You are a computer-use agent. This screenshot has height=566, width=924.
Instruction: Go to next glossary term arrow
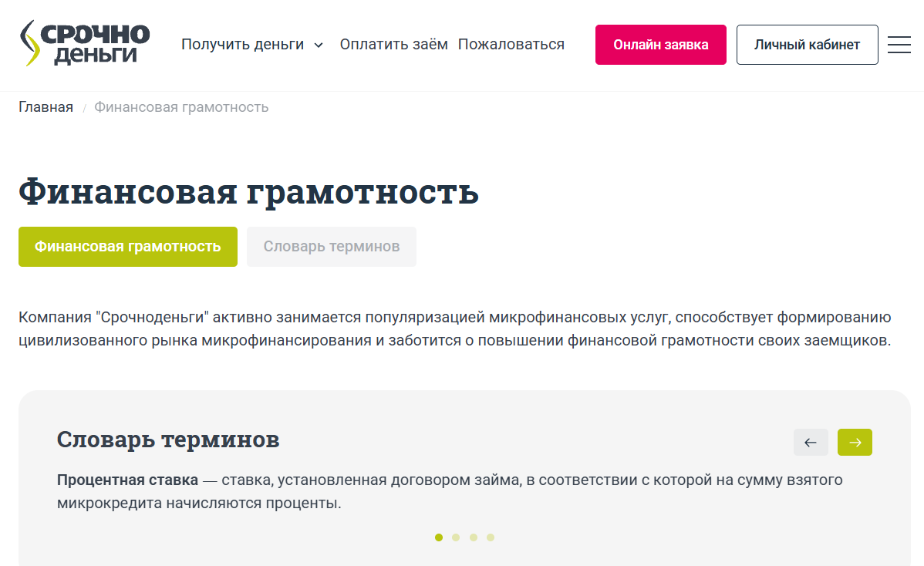[855, 443]
